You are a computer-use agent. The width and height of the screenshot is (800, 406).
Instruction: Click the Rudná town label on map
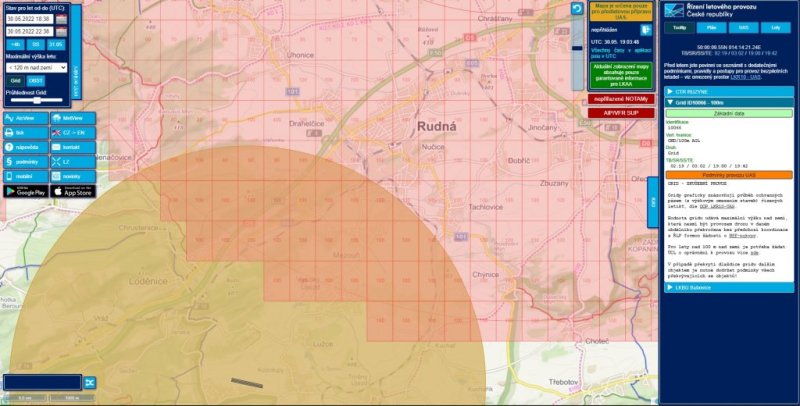pyautogui.click(x=437, y=127)
